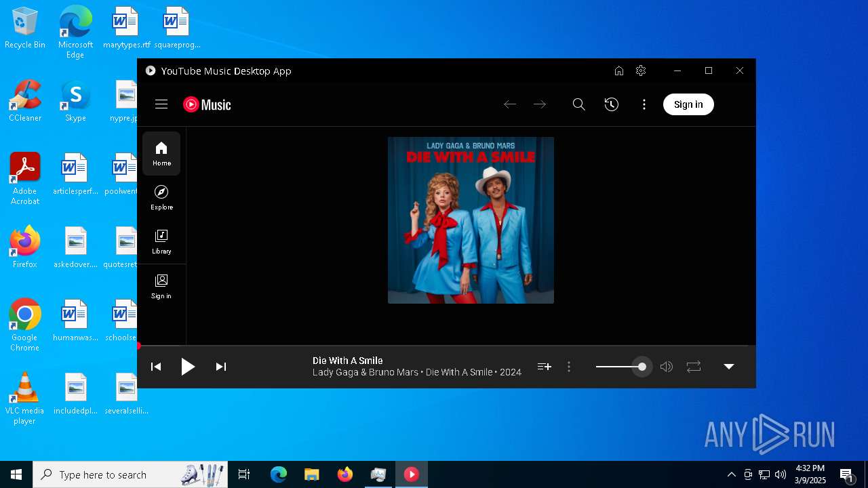Click the Die With A Smile song title
This screenshot has height=488, width=868.
pyautogui.click(x=347, y=361)
